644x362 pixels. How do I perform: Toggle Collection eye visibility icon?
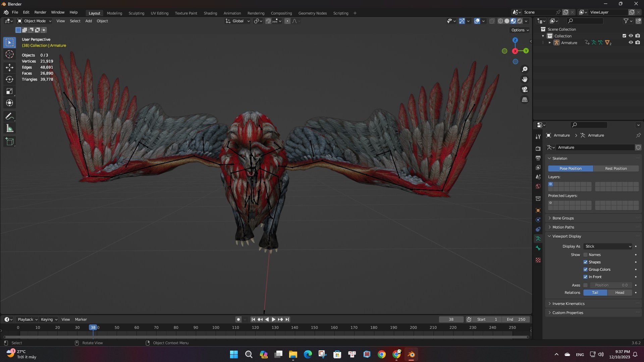tap(631, 36)
